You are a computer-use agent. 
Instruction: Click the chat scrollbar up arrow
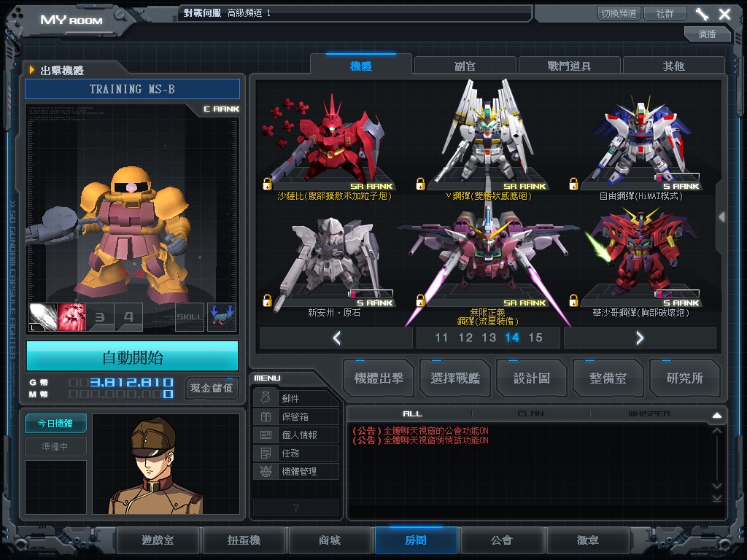[717, 431]
